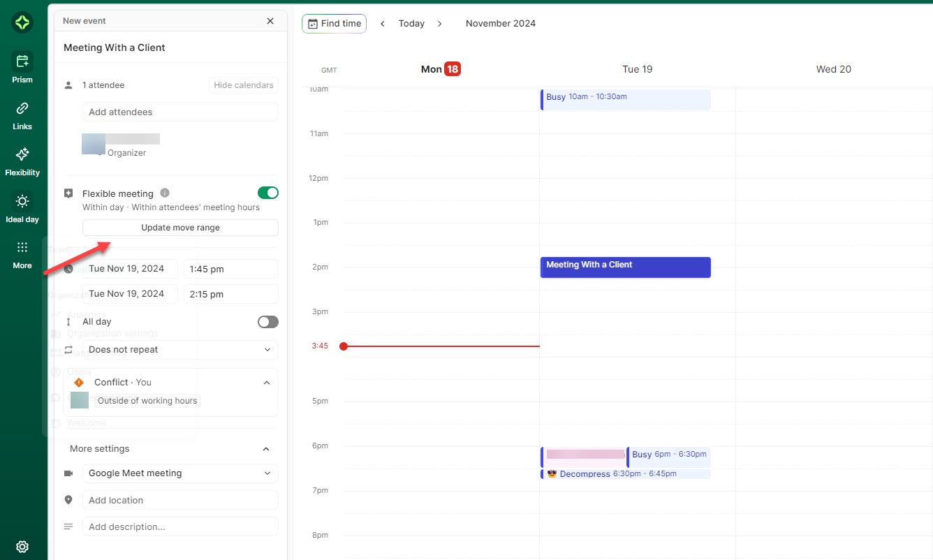
Task: Click the app logo at the sidebar top
Action: (x=22, y=22)
